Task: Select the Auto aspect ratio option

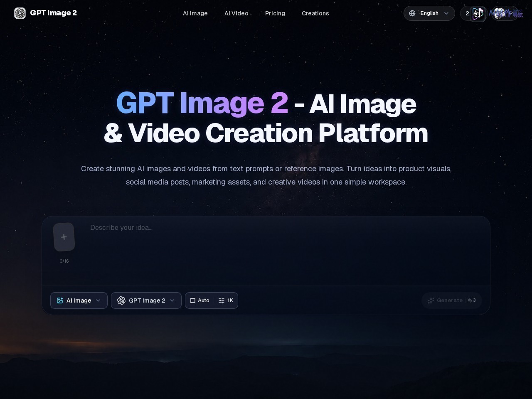Action: [199, 300]
